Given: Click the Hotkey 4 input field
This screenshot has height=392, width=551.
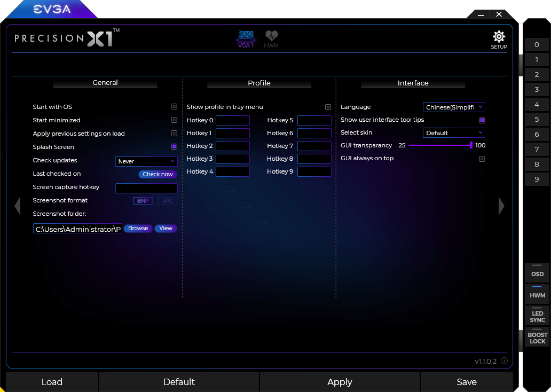Looking at the screenshot, I should pyautogui.click(x=233, y=171).
